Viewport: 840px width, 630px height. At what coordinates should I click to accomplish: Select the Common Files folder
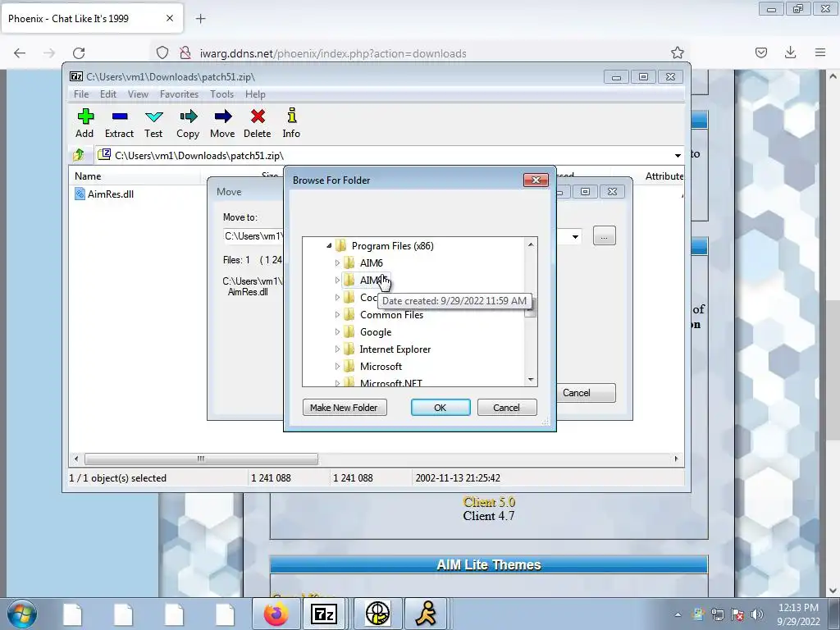[391, 314]
